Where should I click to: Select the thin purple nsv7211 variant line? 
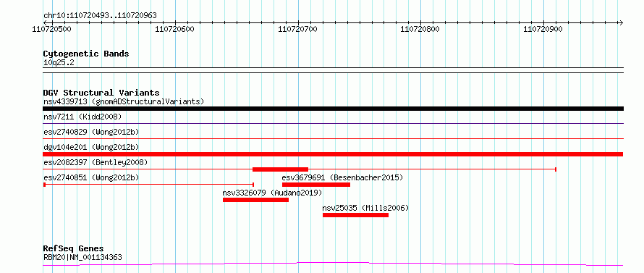(x=333, y=123)
